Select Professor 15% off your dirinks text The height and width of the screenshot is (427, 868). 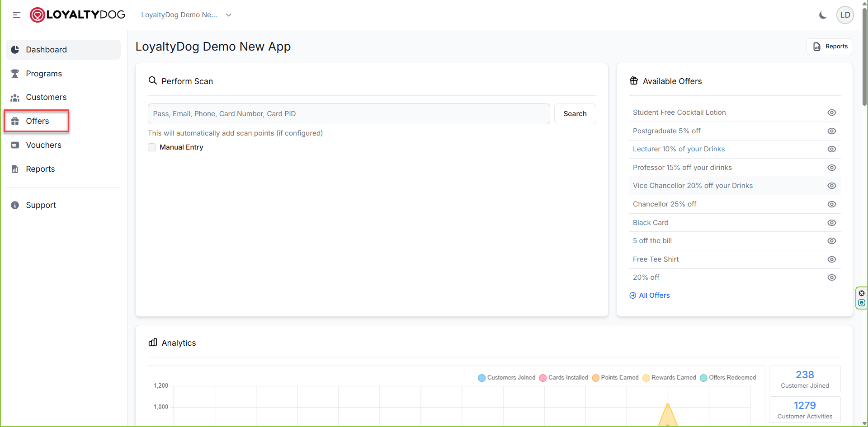pos(682,168)
